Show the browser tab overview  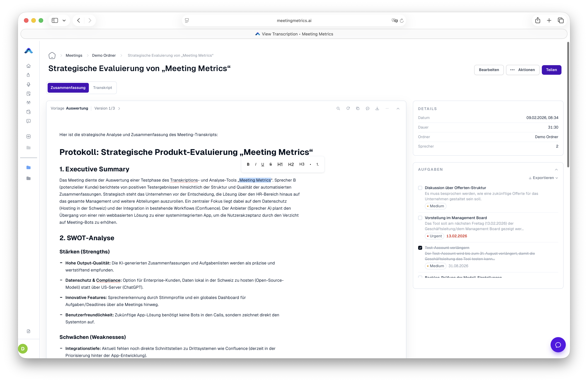tap(561, 20)
